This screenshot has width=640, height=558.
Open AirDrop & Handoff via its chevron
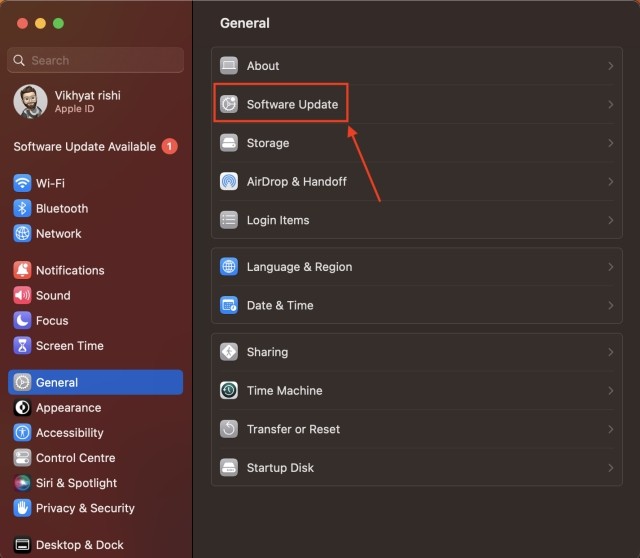click(611, 182)
